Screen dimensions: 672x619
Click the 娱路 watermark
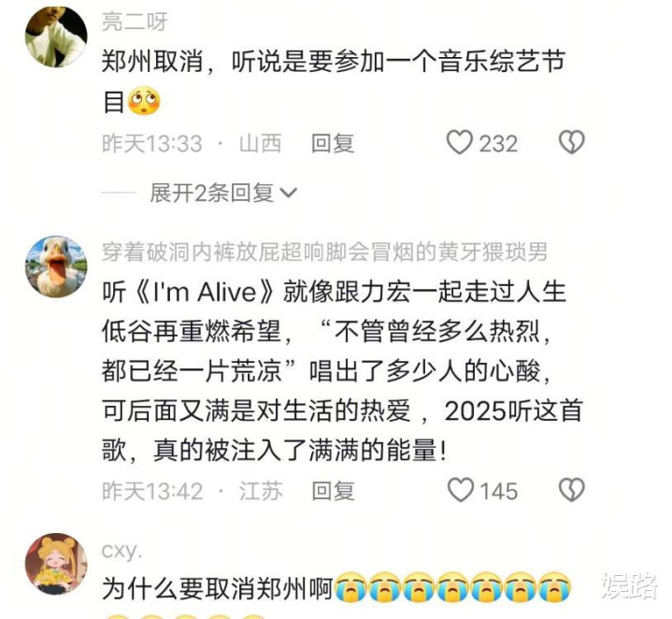tap(629, 584)
